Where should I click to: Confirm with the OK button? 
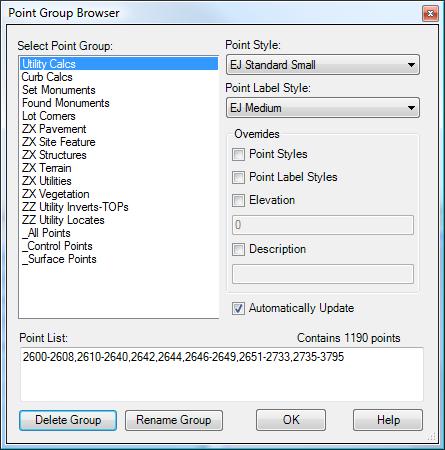tap(291, 420)
